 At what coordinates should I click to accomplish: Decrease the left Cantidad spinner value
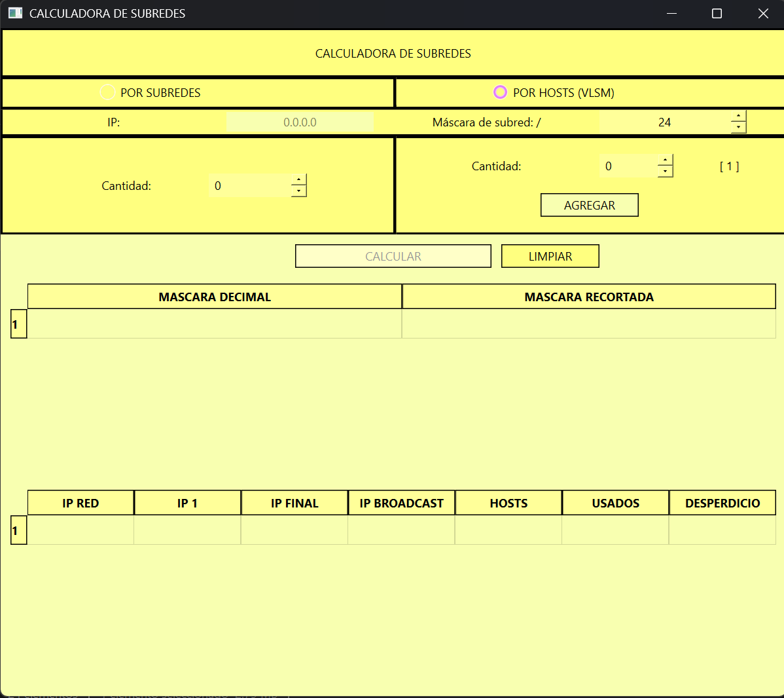299,191
